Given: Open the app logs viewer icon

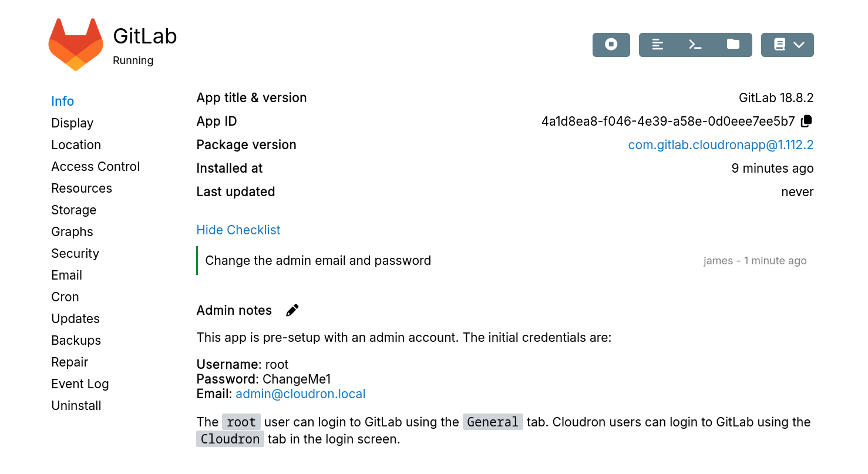Looking at the screenshot, I should 658,45.
